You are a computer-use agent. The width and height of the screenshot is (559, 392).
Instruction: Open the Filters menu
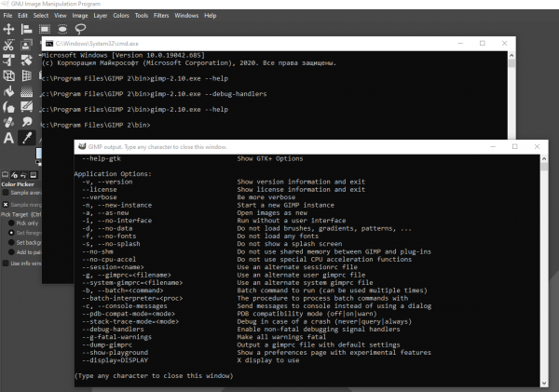tap(161, 15)
